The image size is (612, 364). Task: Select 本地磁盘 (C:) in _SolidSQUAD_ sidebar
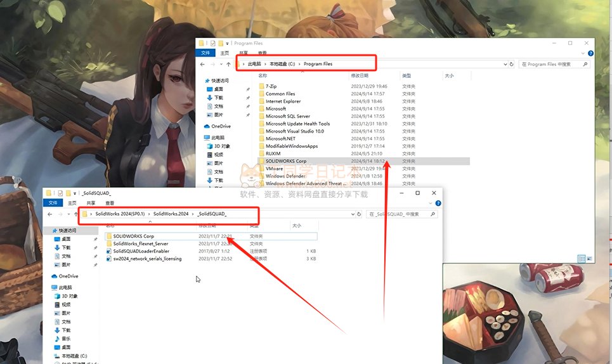pyautogui.click(x=74, y=356)
